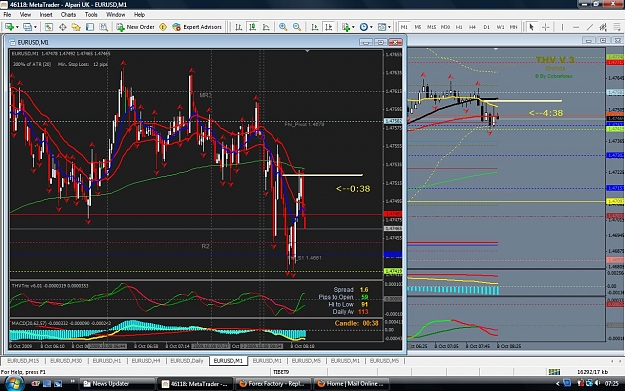Switch to the EURUSD,M15 chart tab
Viewport: 625px width, 391px height.
coord(23,361)
